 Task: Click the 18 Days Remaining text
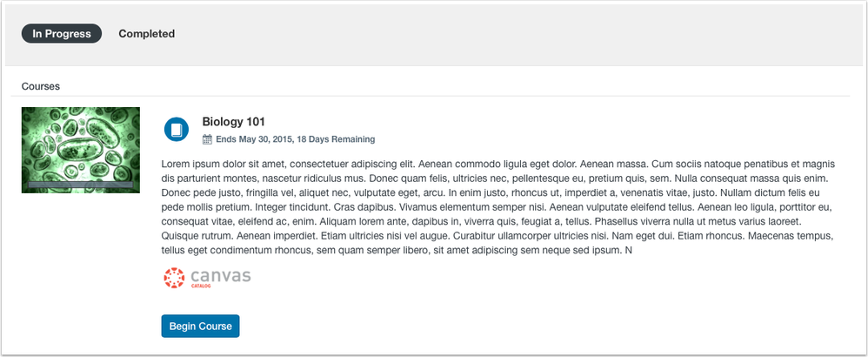point(336,139)
